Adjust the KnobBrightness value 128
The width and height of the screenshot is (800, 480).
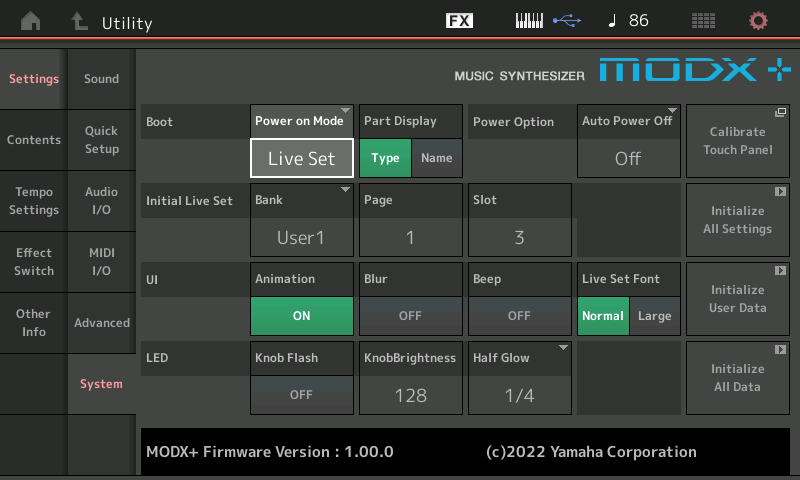point(410,394)
